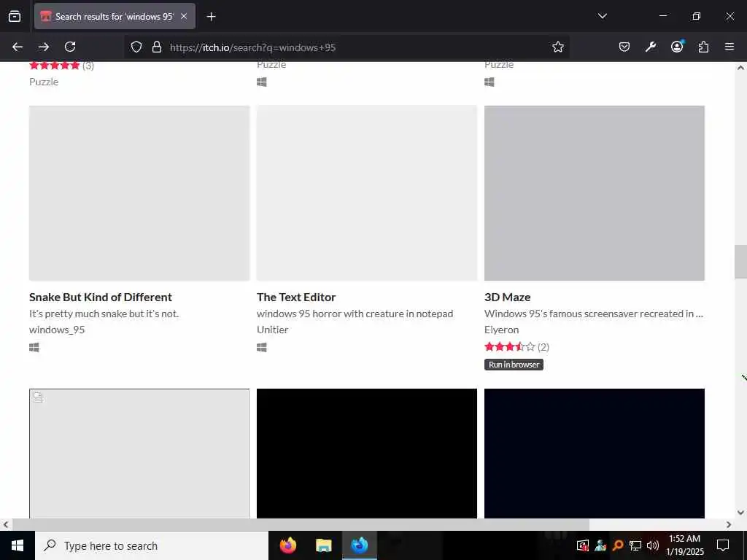The width and height of the screenshot is (747, 560).
Task: Open the system tray volume icon
Action: [653, 545]
